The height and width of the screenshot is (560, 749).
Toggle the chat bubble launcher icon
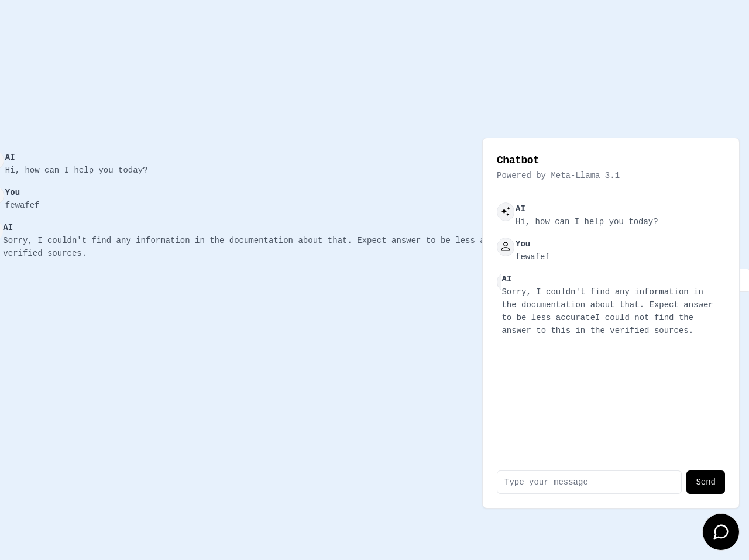[x=721, y=532]
